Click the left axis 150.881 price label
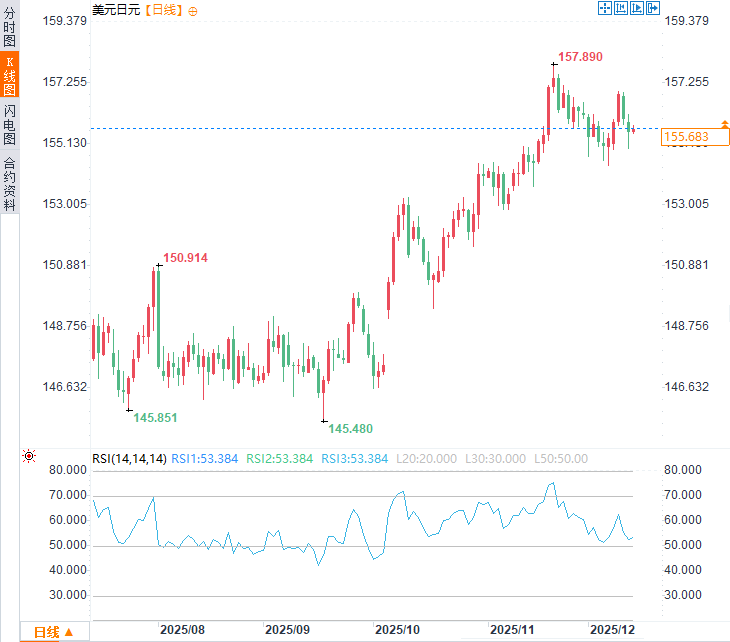The width and height of the screenshot is (730, 642). (65, 265)
